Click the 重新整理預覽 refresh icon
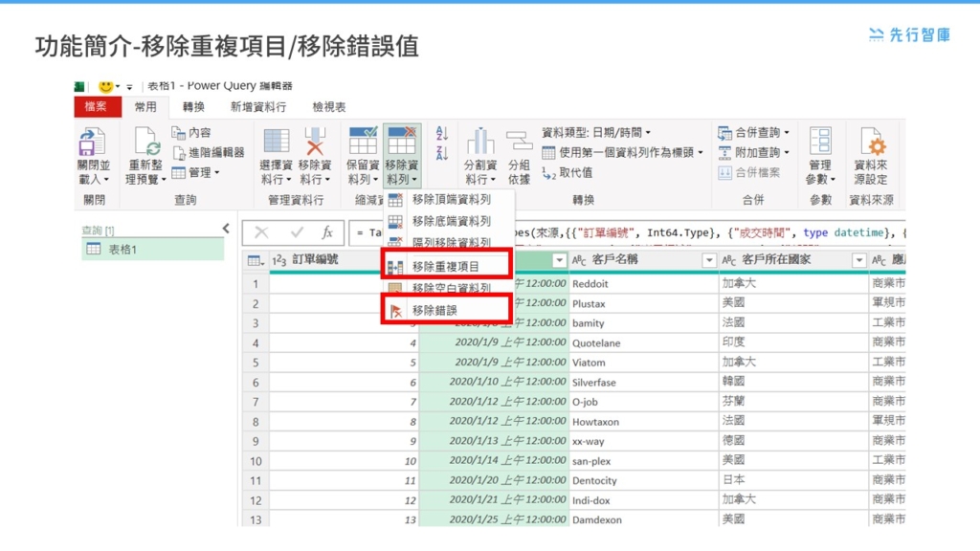 click(148, 143)
